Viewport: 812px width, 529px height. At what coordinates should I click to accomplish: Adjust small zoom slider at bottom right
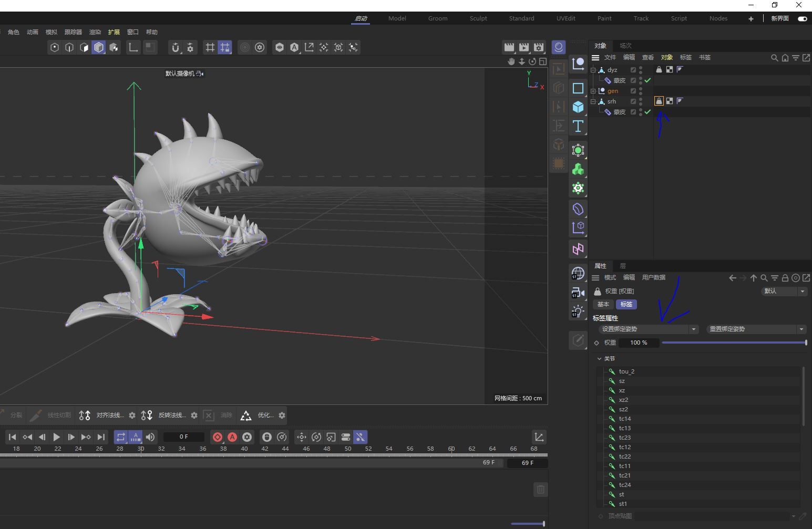pyautogui.click(x=528, y=524)
